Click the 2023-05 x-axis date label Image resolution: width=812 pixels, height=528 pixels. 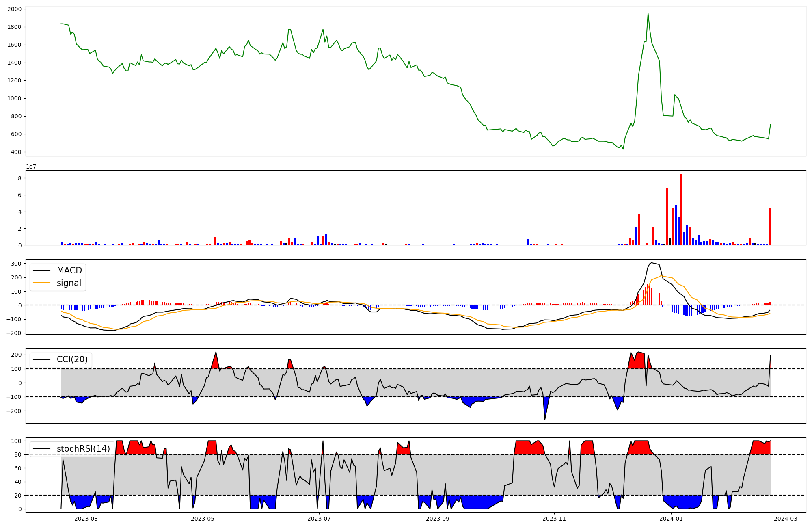(x=202, y=519)
